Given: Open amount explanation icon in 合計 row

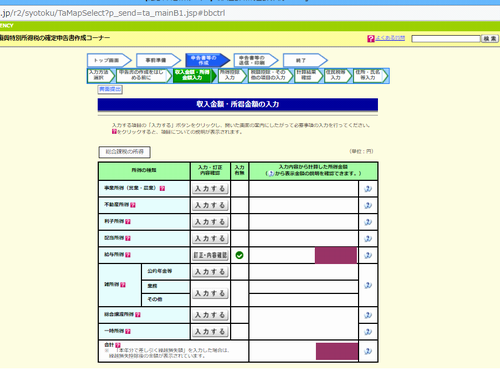Looking at the screenshot, I should 368,351.
